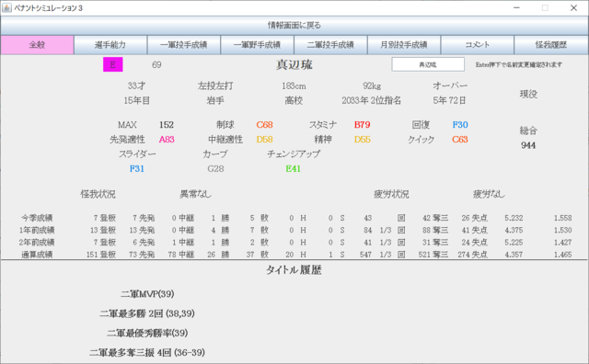The width and height of the screenshot is (589, 364).
Task: Click the 2033年 2位指名 draft text
Action: tap(372, 100)
